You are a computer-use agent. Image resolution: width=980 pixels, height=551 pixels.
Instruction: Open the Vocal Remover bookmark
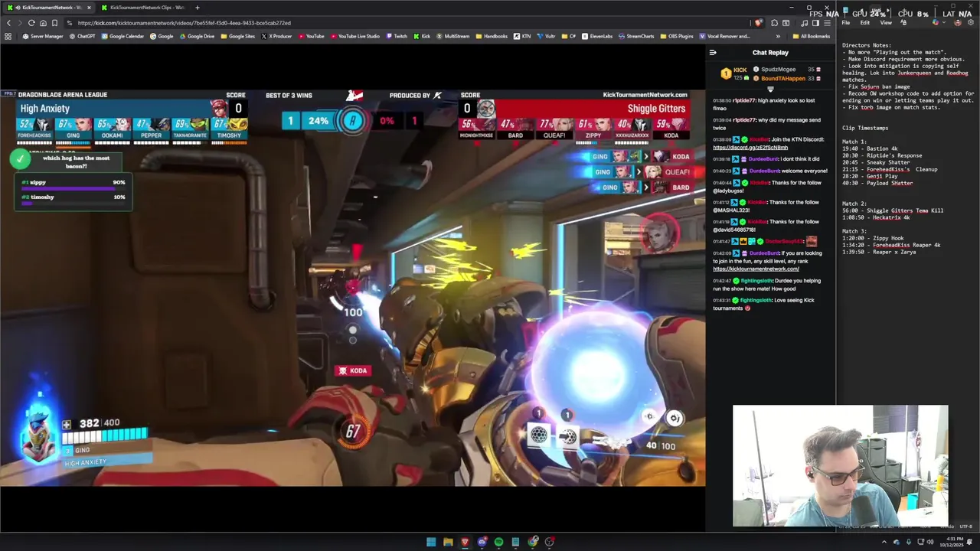(x=724, y=36)
